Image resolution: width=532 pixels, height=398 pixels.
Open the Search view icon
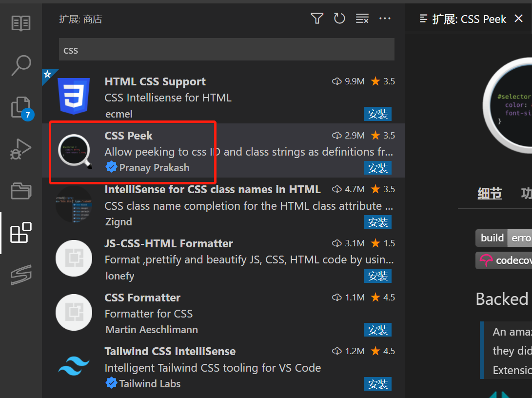21,65
